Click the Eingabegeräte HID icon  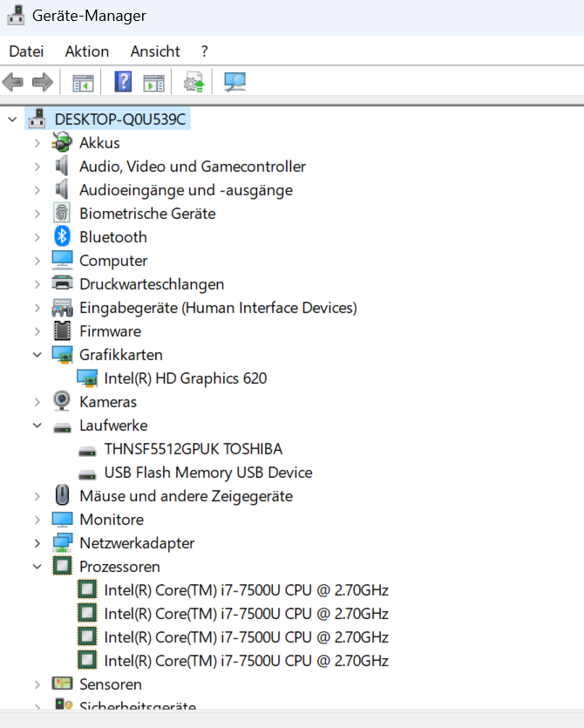click(62, 308)
